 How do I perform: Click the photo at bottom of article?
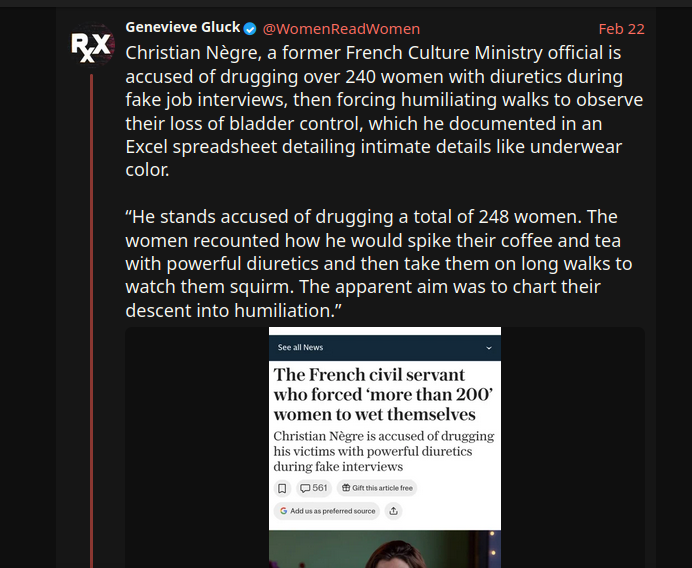pos(385,550)
